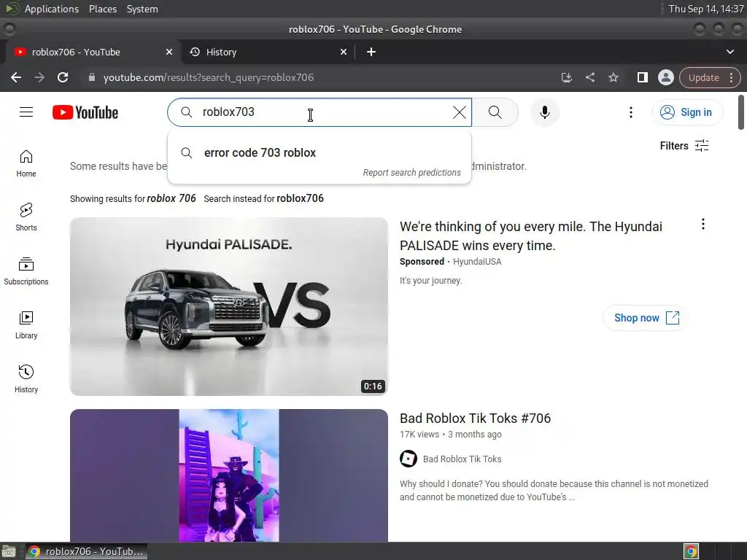Viewport: 747px width, 560px height.
Task: Start voice search with the microphone icon
Action: tap(544, 112)
